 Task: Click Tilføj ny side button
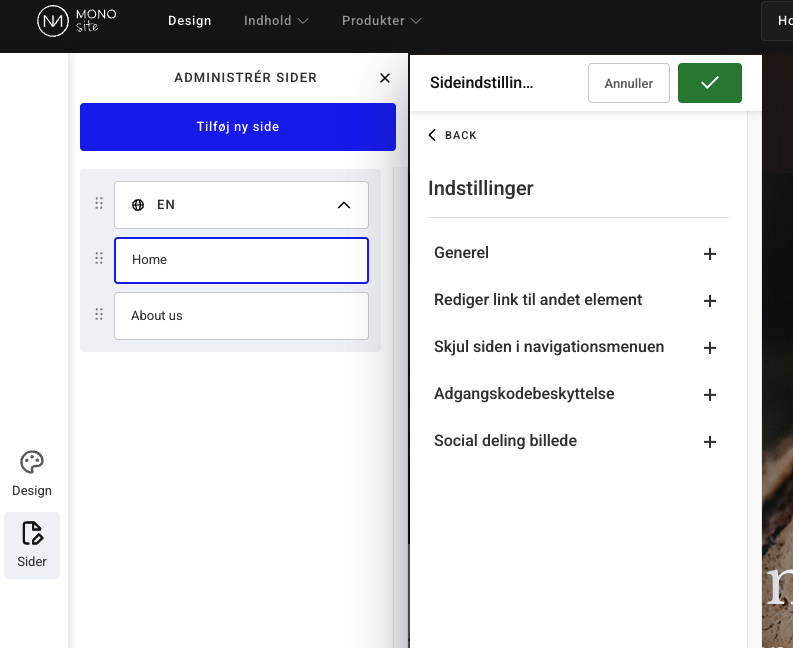click(x=238, y=127)
